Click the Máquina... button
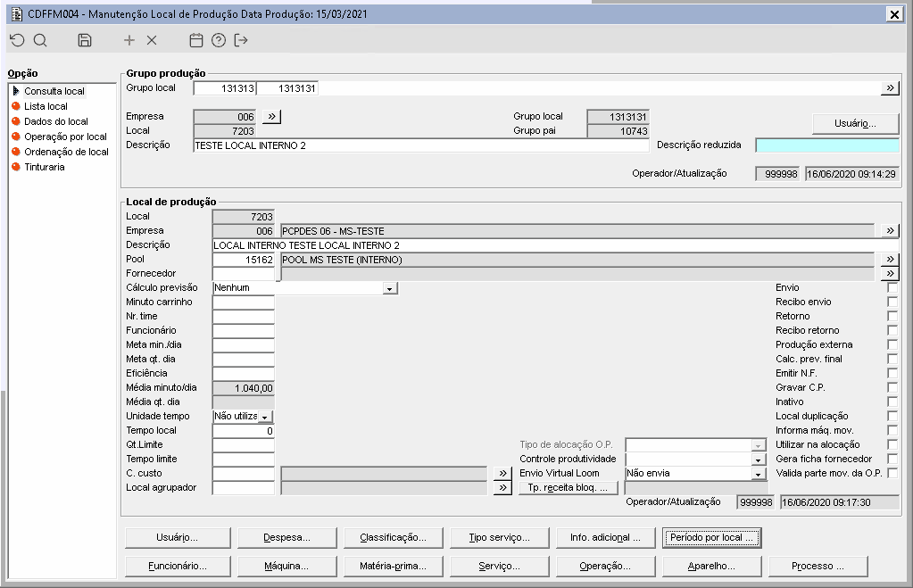 coord(287,566)
